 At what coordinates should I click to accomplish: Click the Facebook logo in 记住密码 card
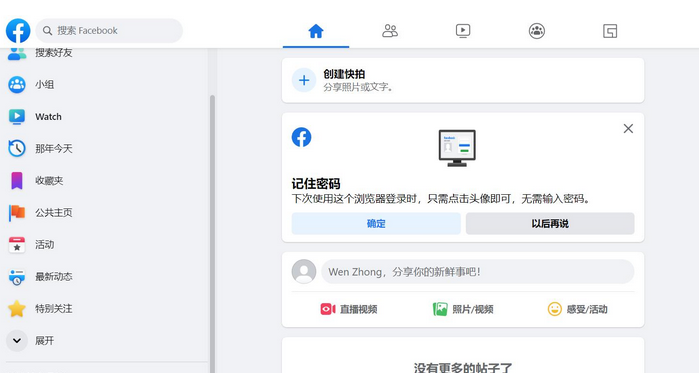click(x=301, y=137)
